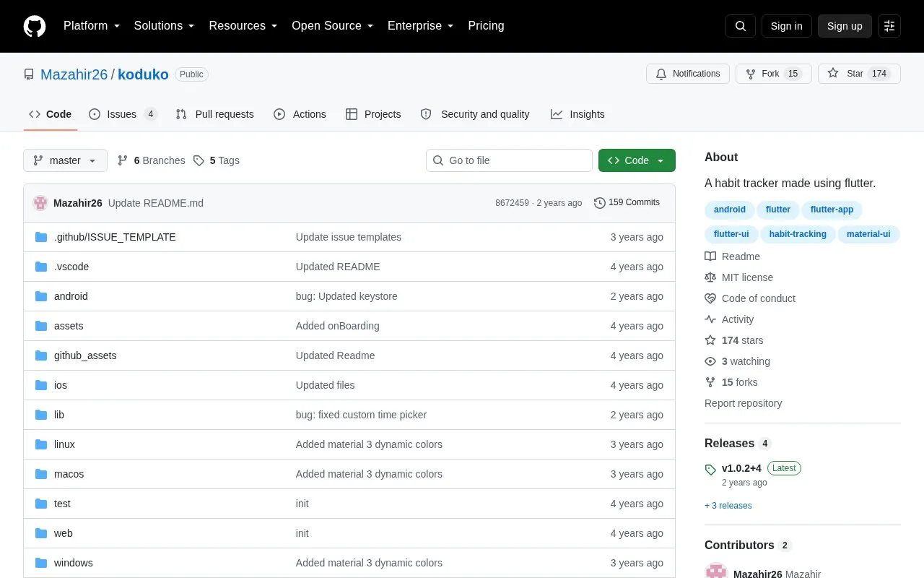This screenshot has height=578, width=924.
Task: Open the + 3 releases link
Action: click(x=728, y=506)
